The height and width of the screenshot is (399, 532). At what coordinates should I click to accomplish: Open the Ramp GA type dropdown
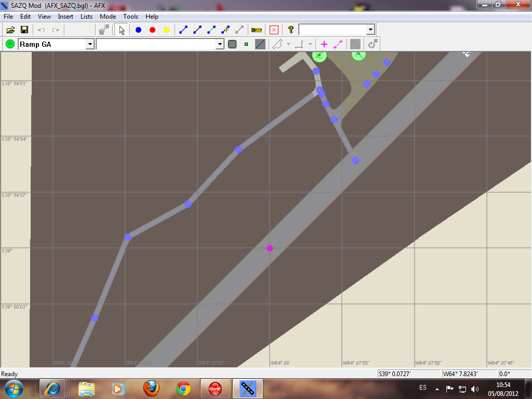click(x=90, y=45)
